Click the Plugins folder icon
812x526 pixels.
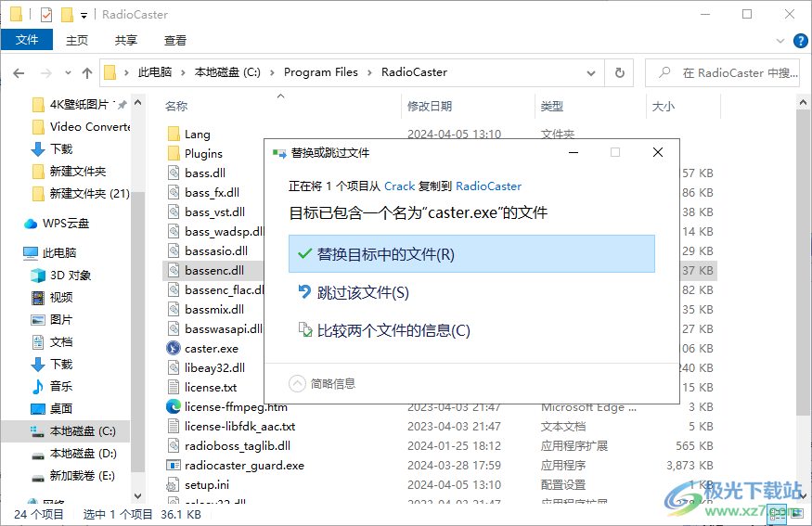click(174, 154)
